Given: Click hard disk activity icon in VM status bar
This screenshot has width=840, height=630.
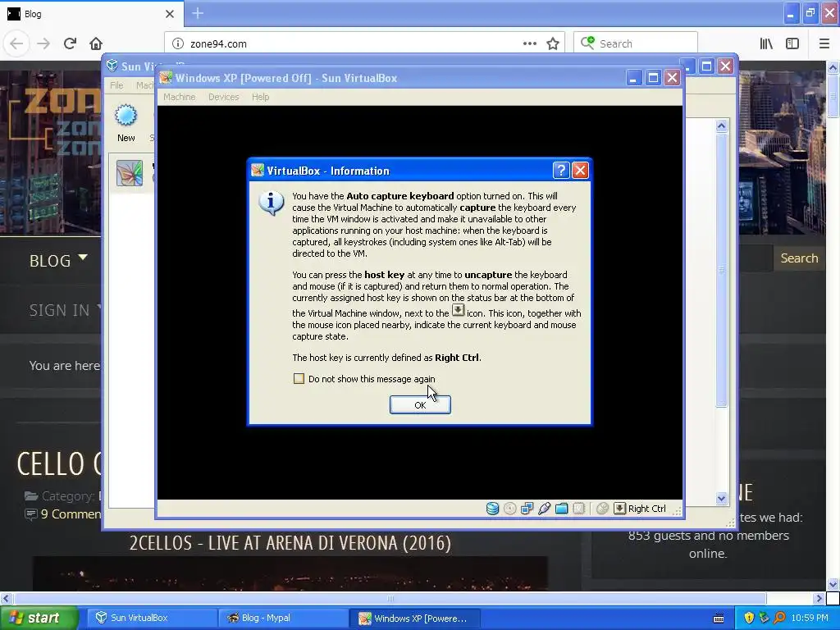Looking at the screenshot, I should [492, 509].
